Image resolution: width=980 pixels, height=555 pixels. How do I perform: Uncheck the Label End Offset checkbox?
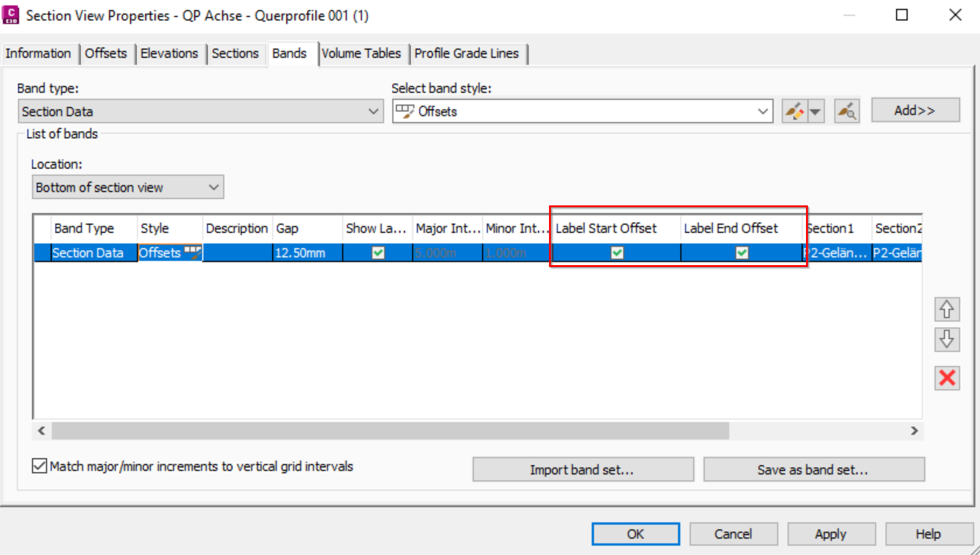(x=742, y=253)
